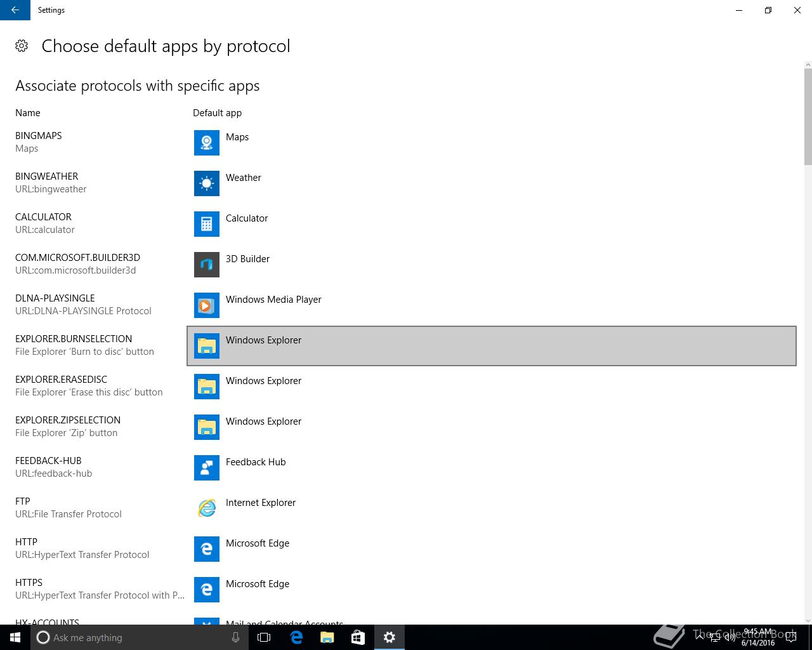Click the Weather app icon
The image size is (812, 650).
tap(206, 183)
